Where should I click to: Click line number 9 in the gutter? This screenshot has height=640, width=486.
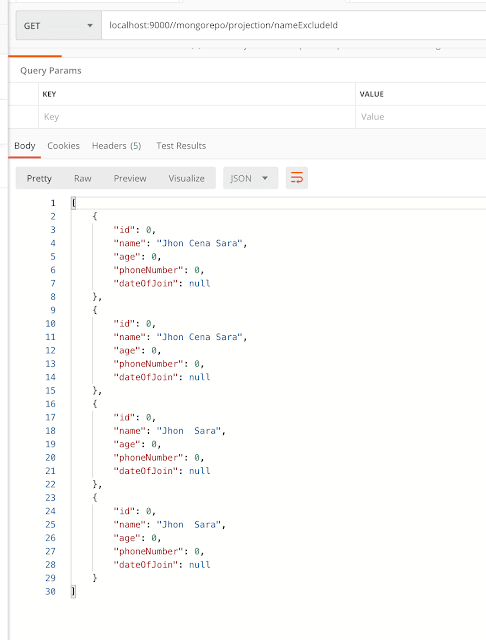click(53, 310)
